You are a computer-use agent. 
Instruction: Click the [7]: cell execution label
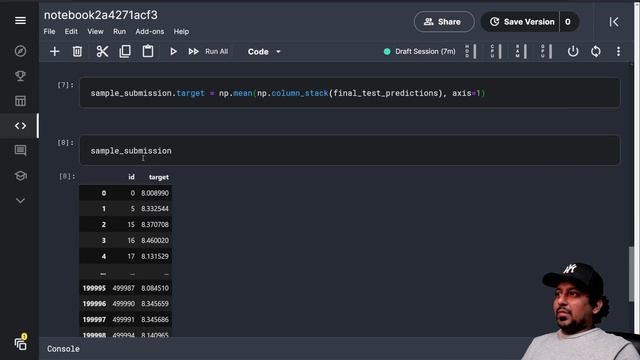click(65, 85)
